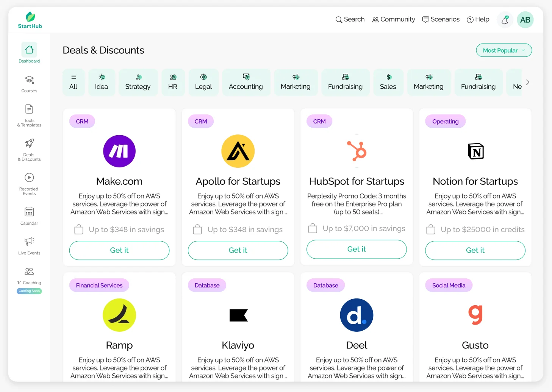The width and height of the screenshot is (552, 392).
Task: Click Get it for Notion for Startups
Action: 475,250
